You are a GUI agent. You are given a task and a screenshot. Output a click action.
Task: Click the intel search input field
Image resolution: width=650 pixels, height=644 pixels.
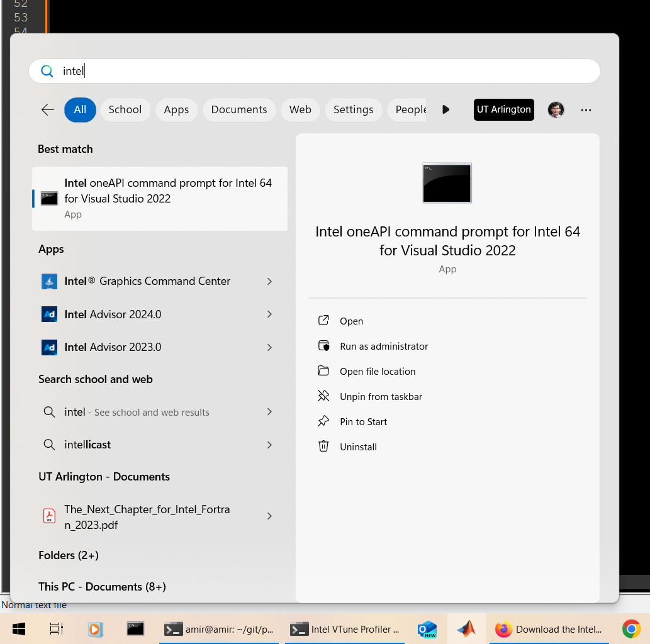click(315, 71)
